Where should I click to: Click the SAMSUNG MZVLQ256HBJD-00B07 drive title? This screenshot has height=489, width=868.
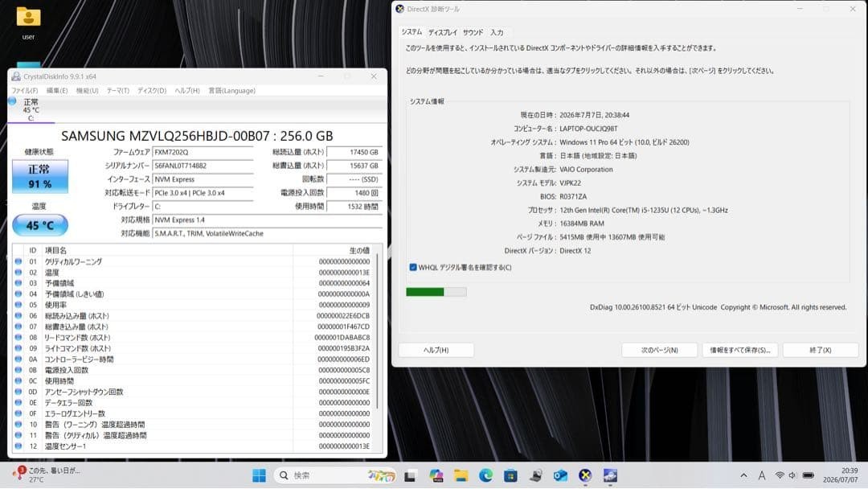pos(197,136)
